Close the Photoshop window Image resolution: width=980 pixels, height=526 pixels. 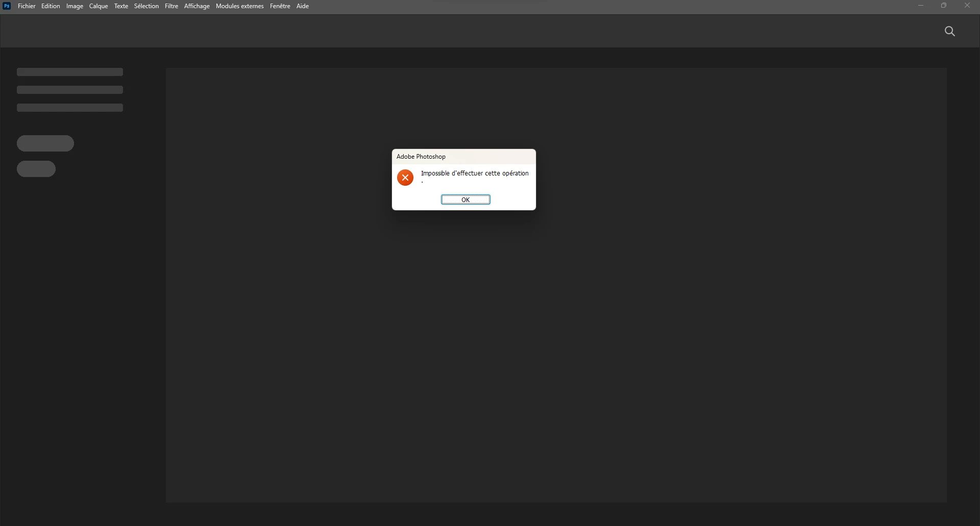point(967,6)
